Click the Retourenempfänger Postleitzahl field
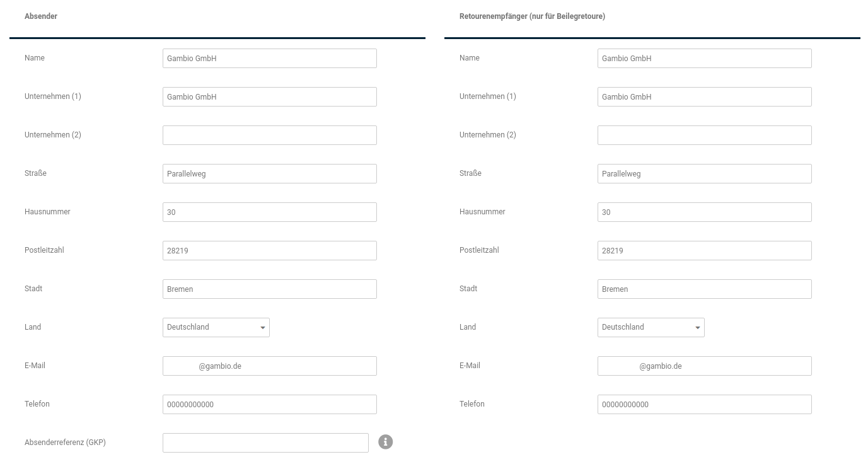The image size is (868, 469). (705, 250)
